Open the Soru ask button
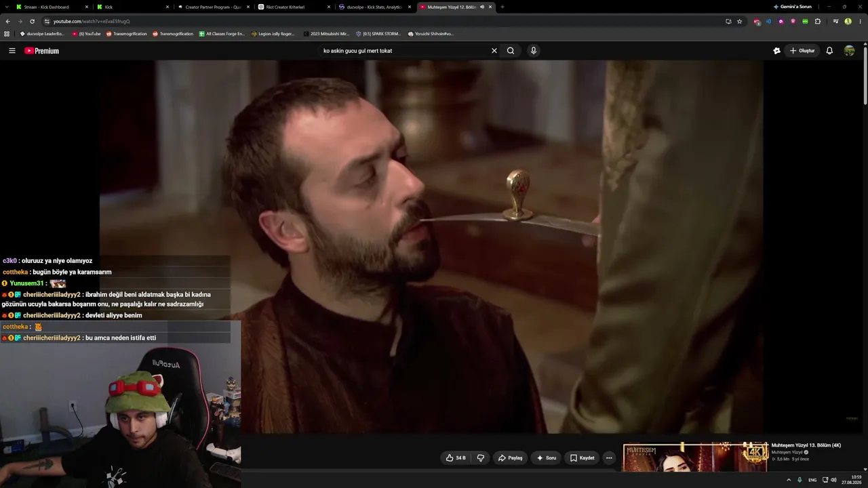The width and height of the screenshot is (868, 488). coord(546,458)
